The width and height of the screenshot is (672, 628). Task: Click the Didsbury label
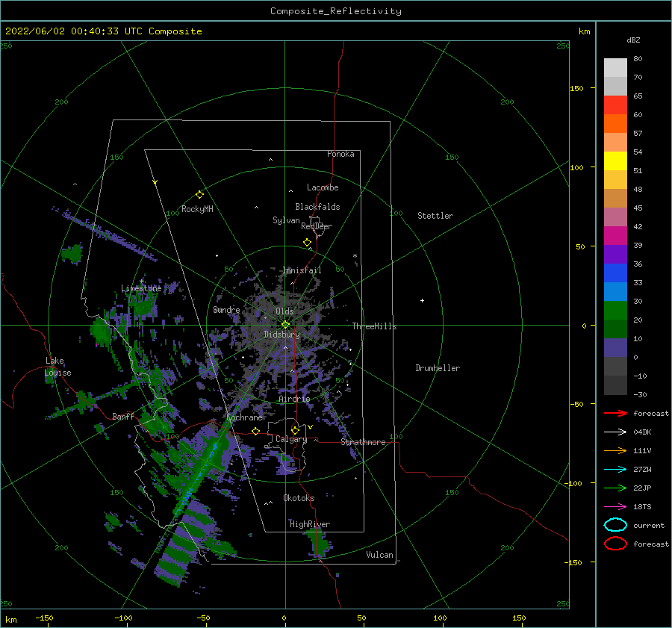[281, 335]
